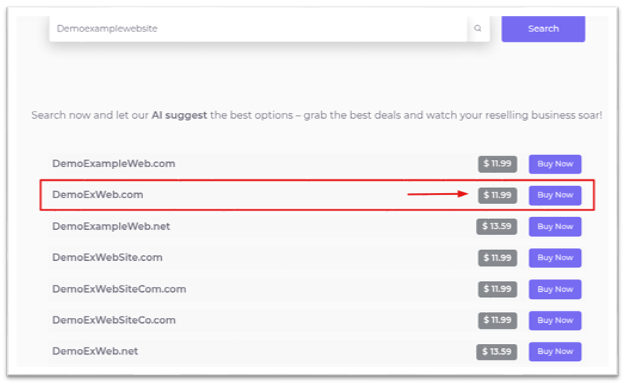This screenshot has height=386, width=624.
Task: Focus the Demoexamplewebsite search field
Action: pyautogui.click(x=258, y=29)
